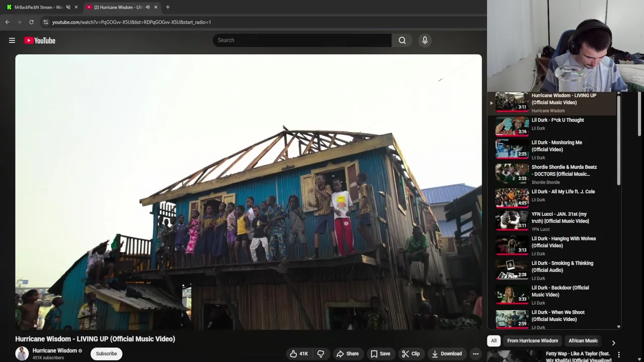Filter by African Music chip

pos(583,340)
